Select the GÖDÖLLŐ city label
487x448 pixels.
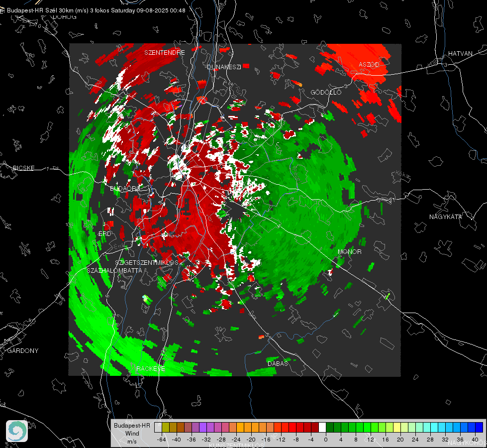326,92
